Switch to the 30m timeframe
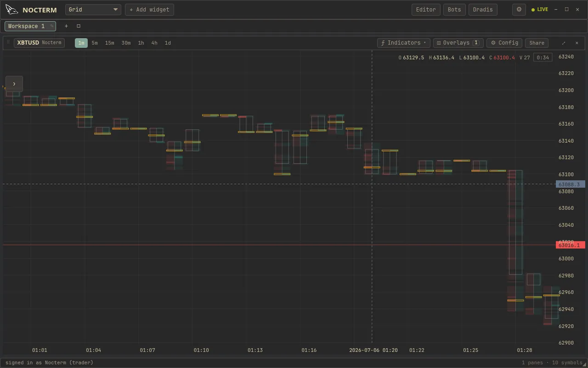 tap(126, 43)
